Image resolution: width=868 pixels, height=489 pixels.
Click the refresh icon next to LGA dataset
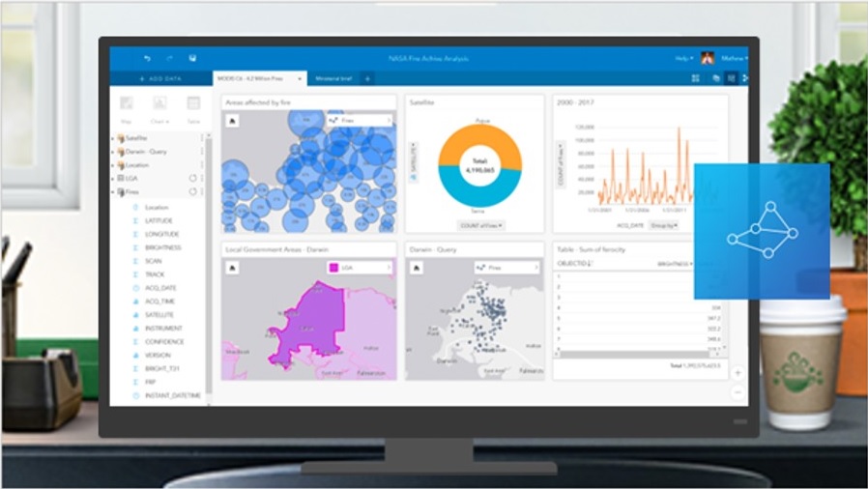[192, 178]
